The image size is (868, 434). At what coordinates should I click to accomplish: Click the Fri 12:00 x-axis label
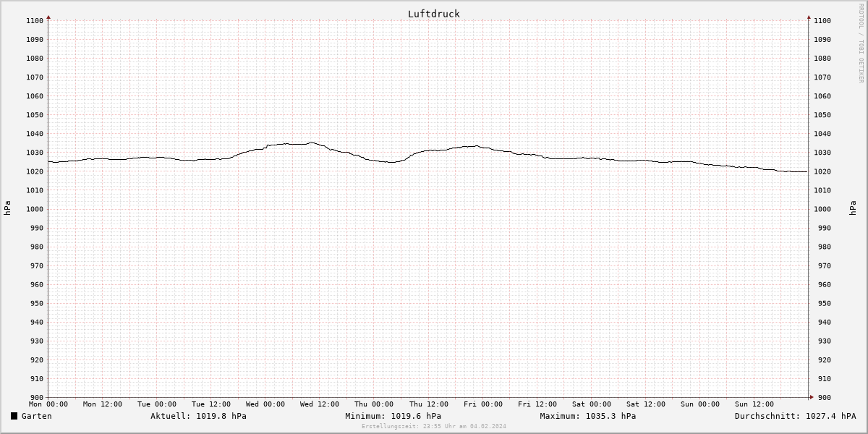click(537, 404)
